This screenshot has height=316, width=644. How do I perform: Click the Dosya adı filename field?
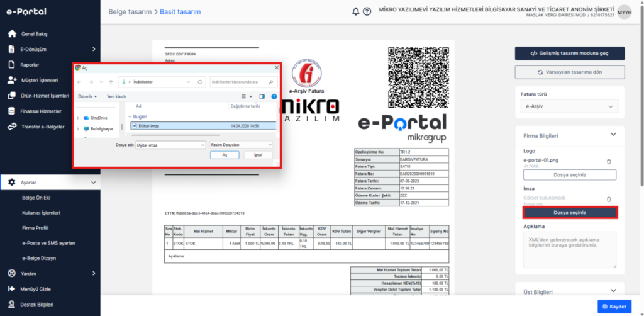tap(170, 145)
